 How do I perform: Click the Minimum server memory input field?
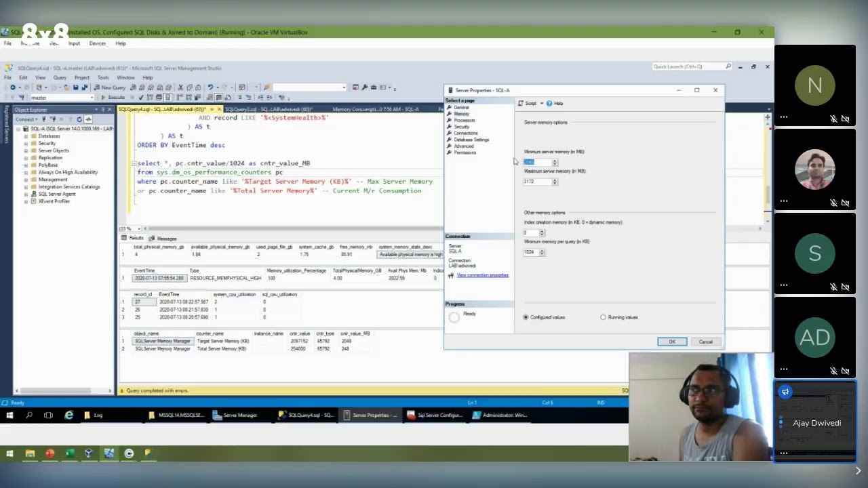tap(538, 162)
